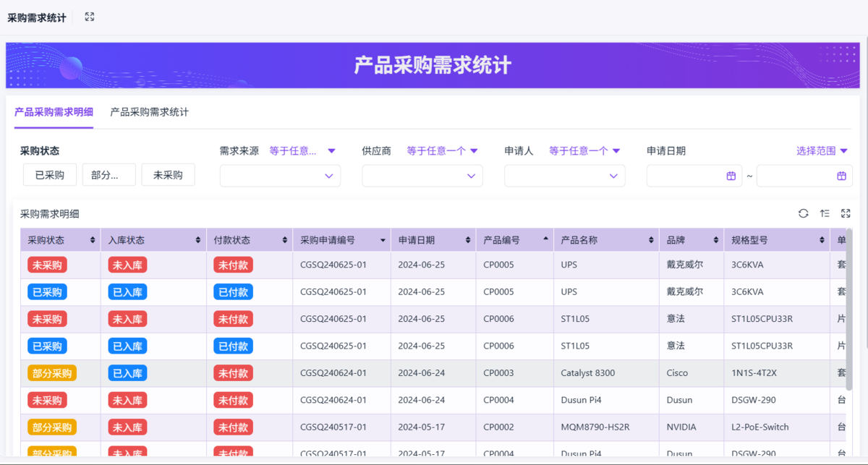Image resolution: width=868 pixels, height=465 pixels.
Task: Open the 供应商 selection dropdown box
Action: 422,176
